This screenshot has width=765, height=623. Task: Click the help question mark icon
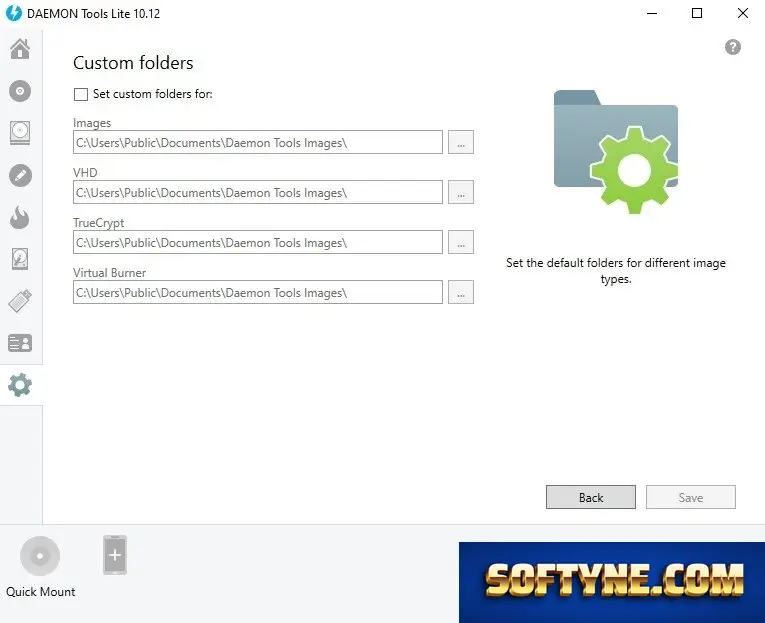click(732, 47)
